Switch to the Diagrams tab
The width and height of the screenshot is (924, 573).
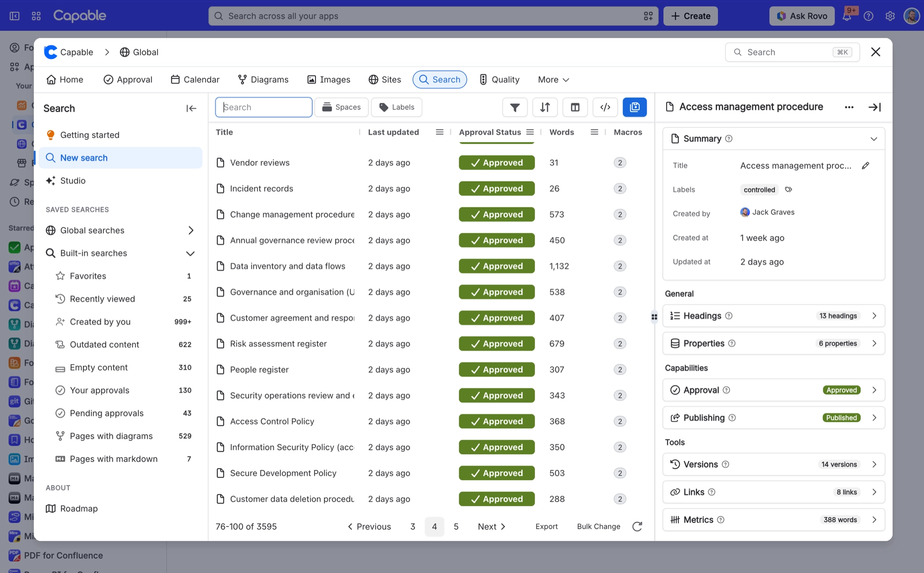tap(263, 79)
